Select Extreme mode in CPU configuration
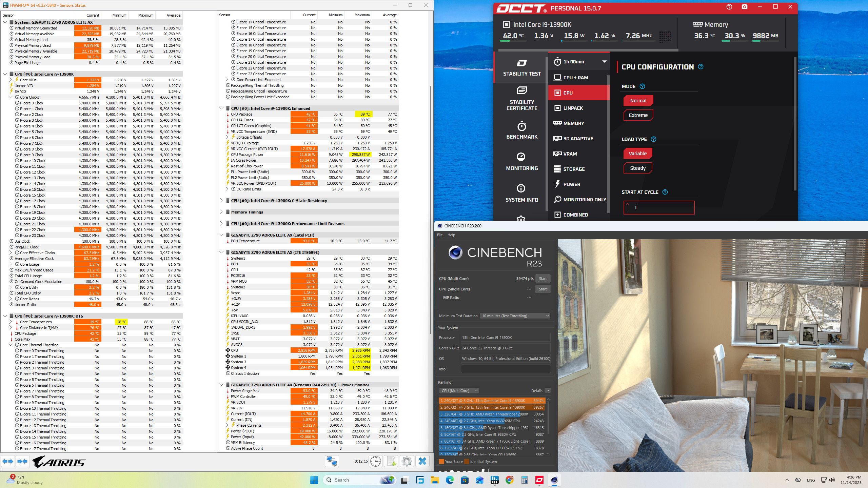Viewport: 868px width, 488px height. [638, 115]
